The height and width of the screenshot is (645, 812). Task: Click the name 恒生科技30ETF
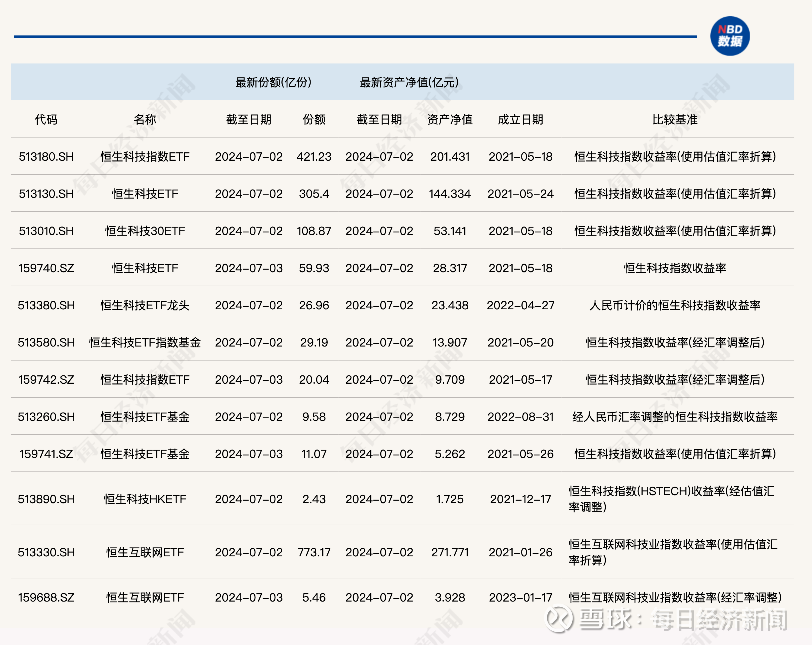[145, 231]
